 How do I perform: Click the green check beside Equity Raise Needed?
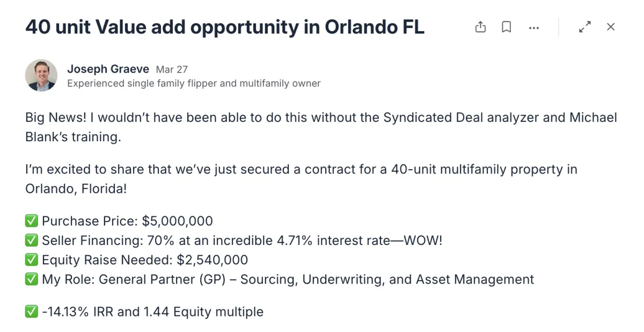point(32,260)
